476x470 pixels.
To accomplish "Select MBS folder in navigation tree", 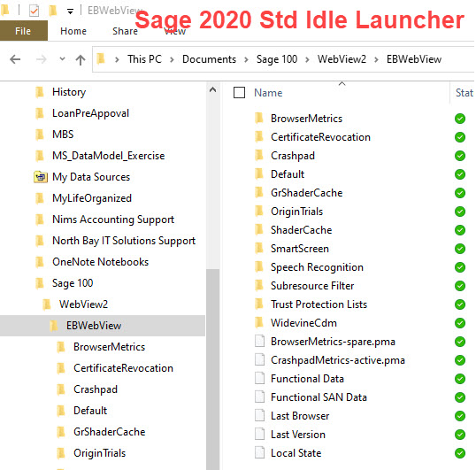I will tap(63, 135).
